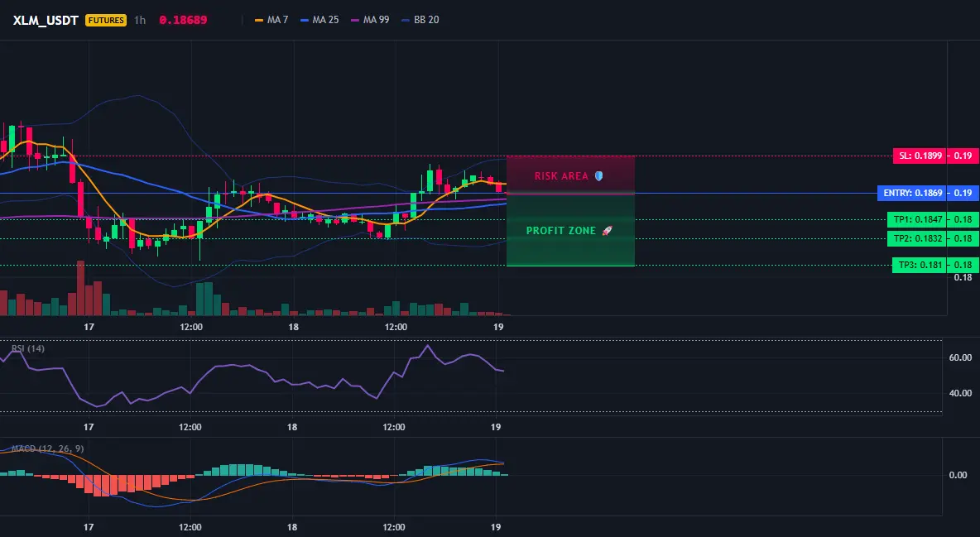Click the TP1: 0.1847 tag
Screen dimensions: 980x537
click(x=916, y=219)
